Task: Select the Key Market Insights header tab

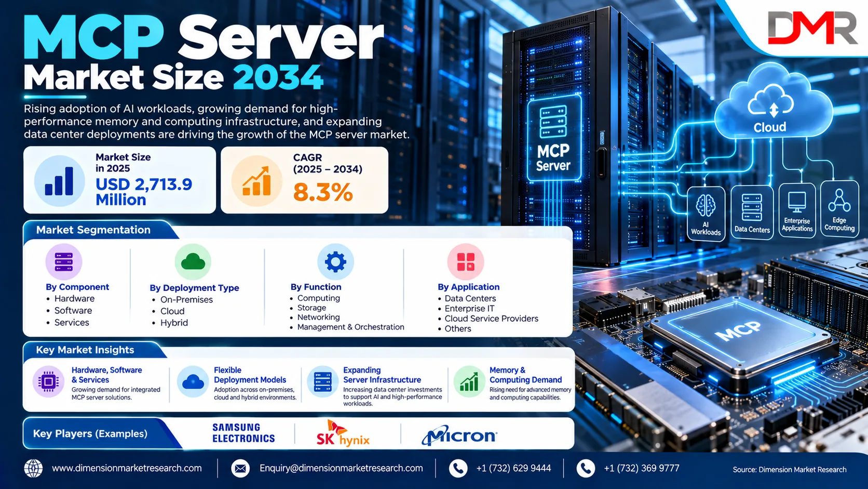Action: [x=86, y=350]
